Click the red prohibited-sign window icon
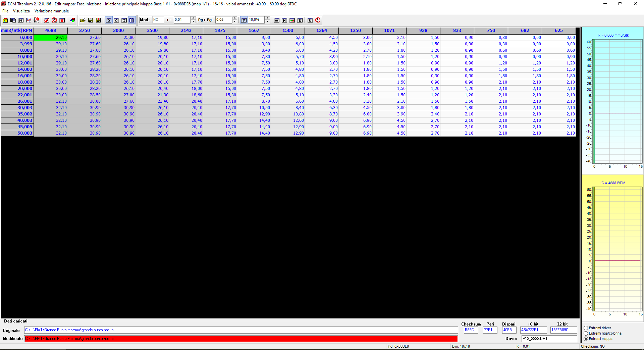644x350 pixels. [x=54, y=20]
